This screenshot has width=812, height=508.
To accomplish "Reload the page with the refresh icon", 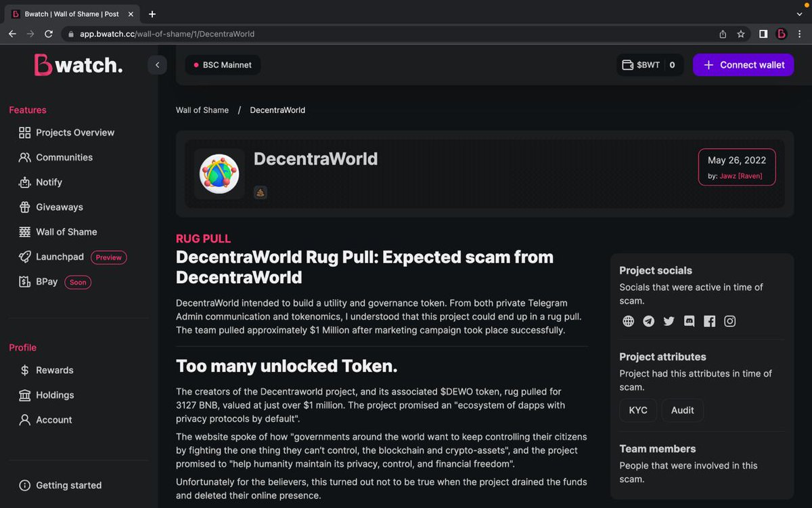I will click(x=49, y=34).
